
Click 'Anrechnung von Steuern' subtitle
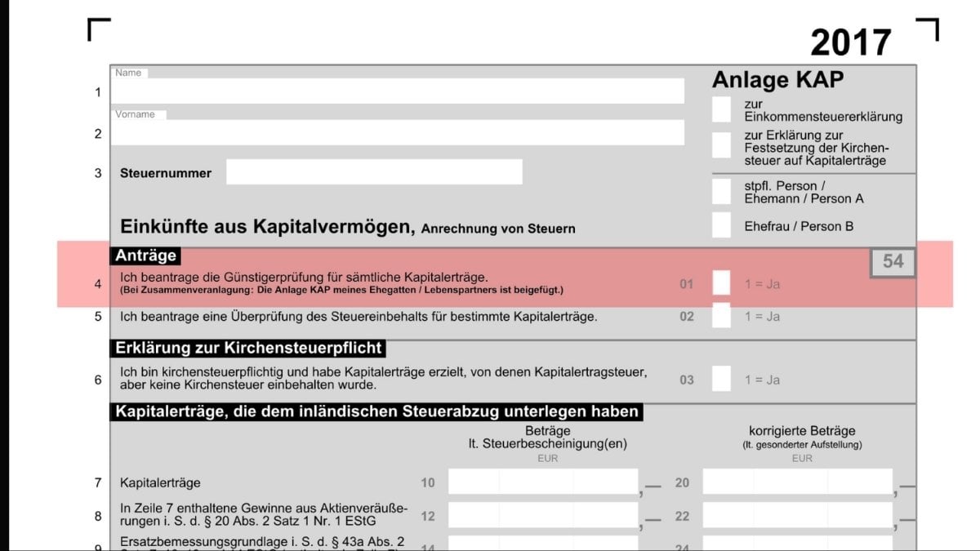point(498,229)
